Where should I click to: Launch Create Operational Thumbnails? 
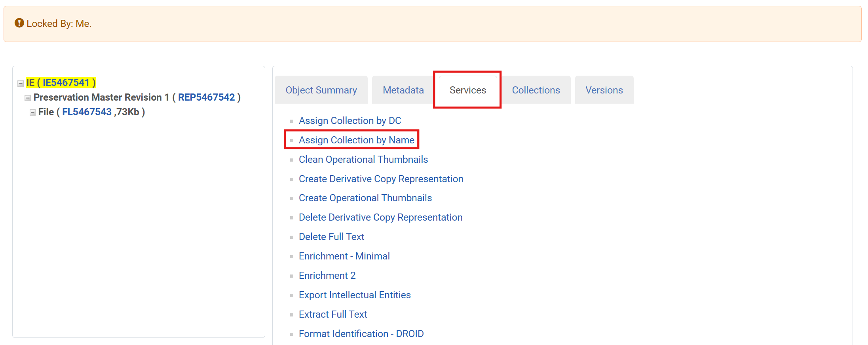[x=365, y=198]
